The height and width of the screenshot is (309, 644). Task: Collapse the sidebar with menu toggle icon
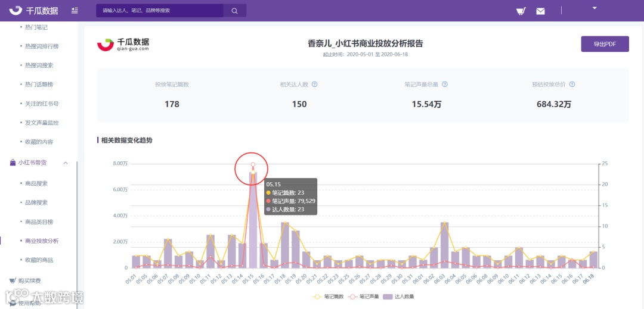click(75, 11)
